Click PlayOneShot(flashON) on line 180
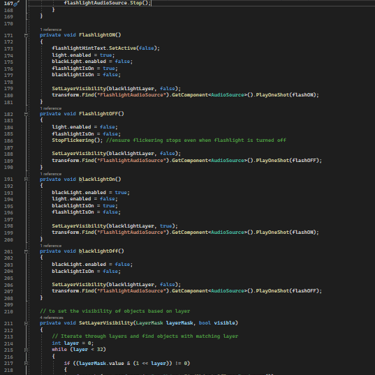The image size is (375, 375). point(287,95)
